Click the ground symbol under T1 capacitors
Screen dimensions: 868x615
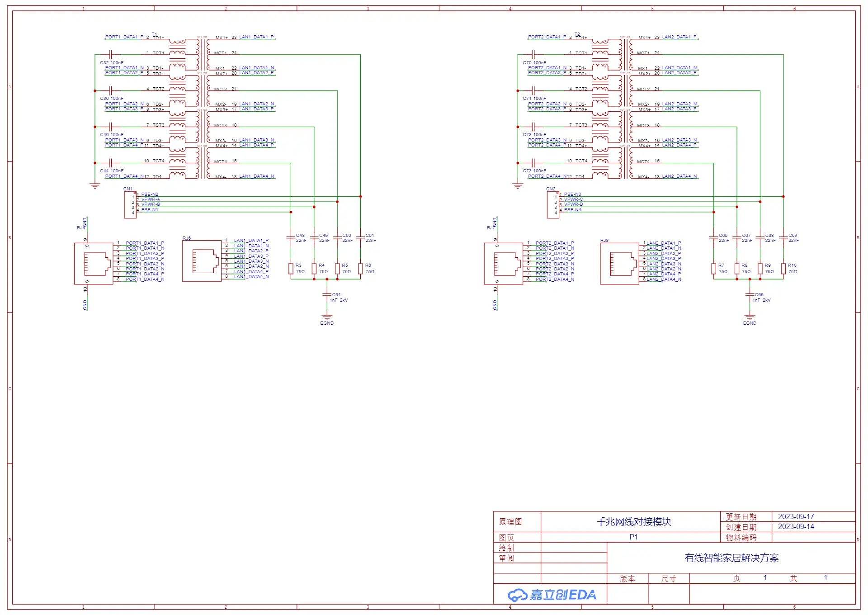[x=95, y=185]
